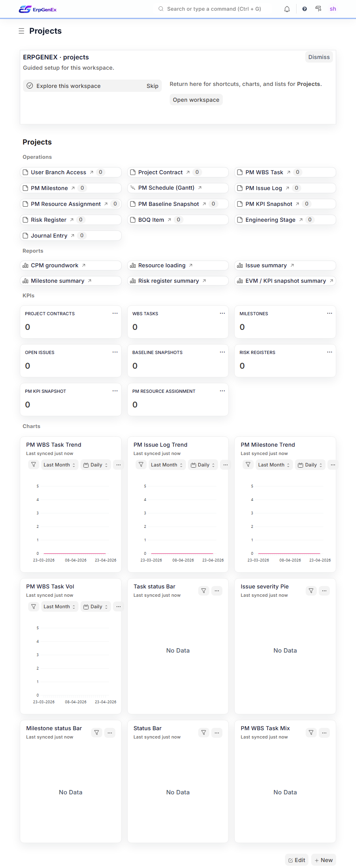Open the ellipsis menu on PROJECT CONTRACTS card
This screenshot has height=868, width=356.
point(115,313)
